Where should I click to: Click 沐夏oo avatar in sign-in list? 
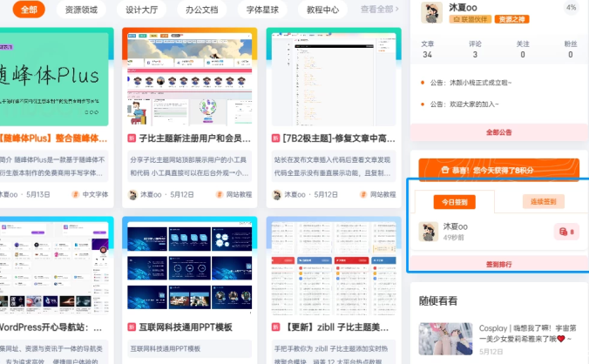coord(428,231)
